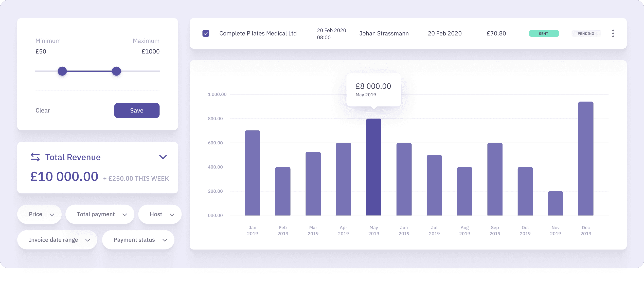The image size is (644, 283).
Task: Select the Dec 2019 chart bar
Action: tap(585, 159)
